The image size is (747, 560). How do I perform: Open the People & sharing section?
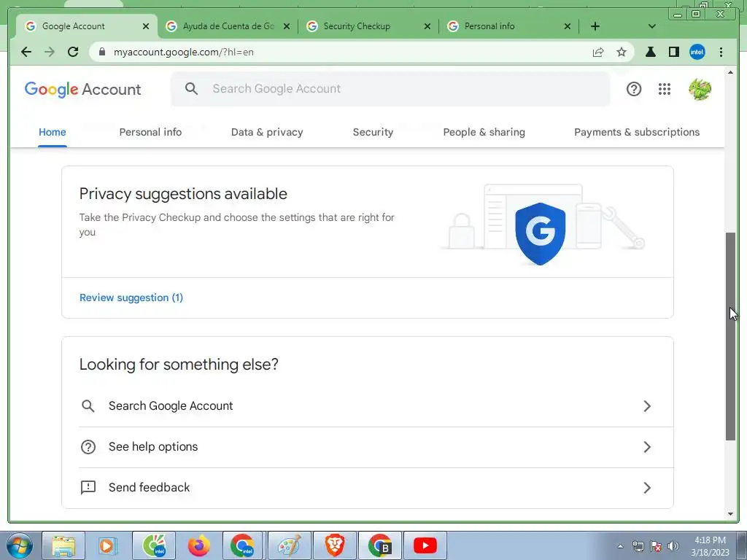(x=484, y=133)
